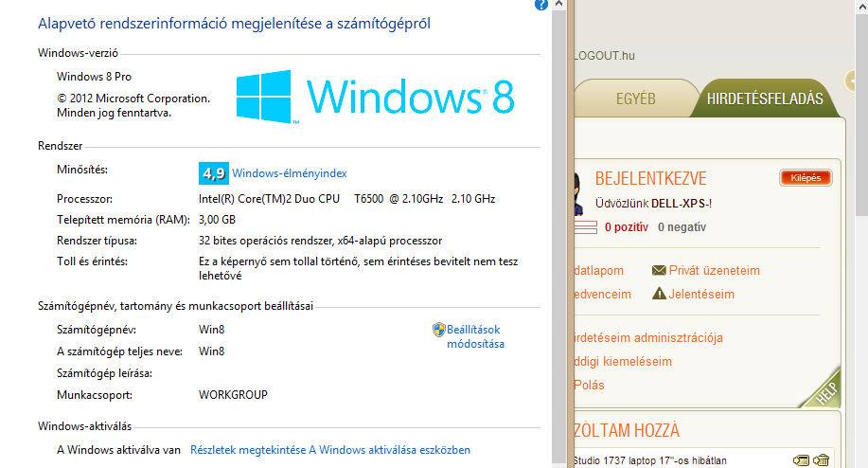Click the Rendszer section header
Screen dimensions: 868x468
pyautogui.click(x=61, y=146)
